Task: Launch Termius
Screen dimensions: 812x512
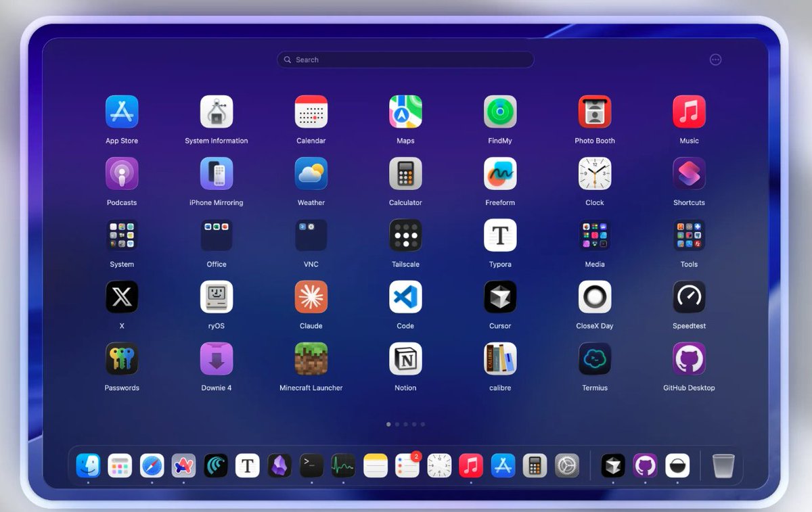Action: click(595, 359)
